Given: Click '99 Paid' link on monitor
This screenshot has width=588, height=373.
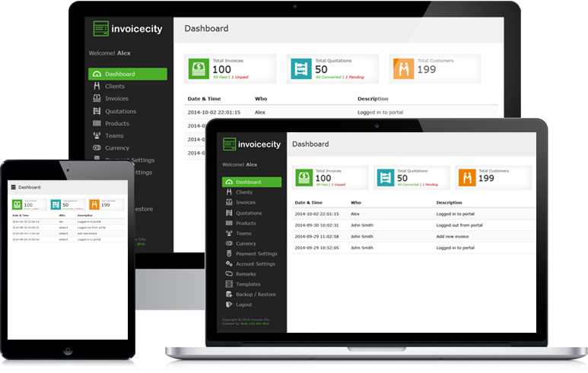Looking at the screenshot, I should point(221,77).
